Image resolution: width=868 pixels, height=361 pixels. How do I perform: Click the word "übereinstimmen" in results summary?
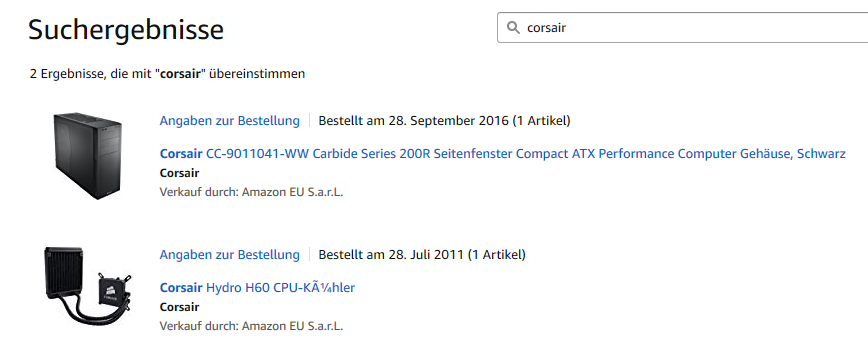coord(257,74)
